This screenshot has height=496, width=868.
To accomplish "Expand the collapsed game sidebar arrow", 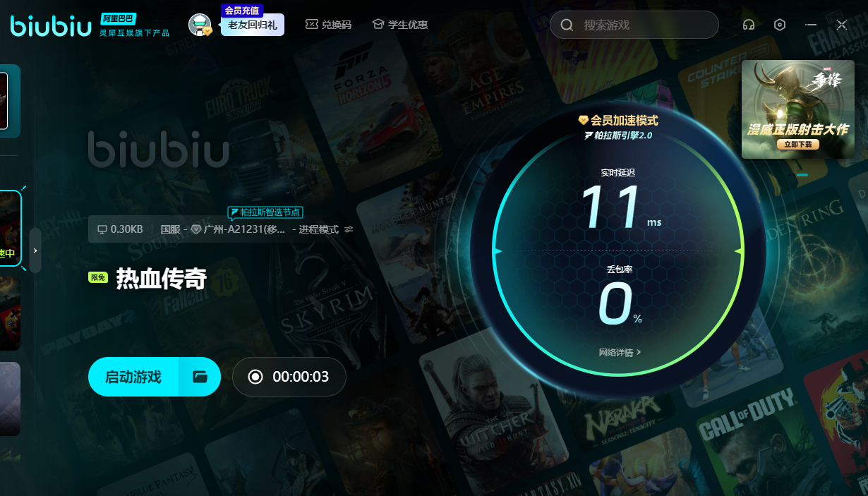I will (35, 250).
